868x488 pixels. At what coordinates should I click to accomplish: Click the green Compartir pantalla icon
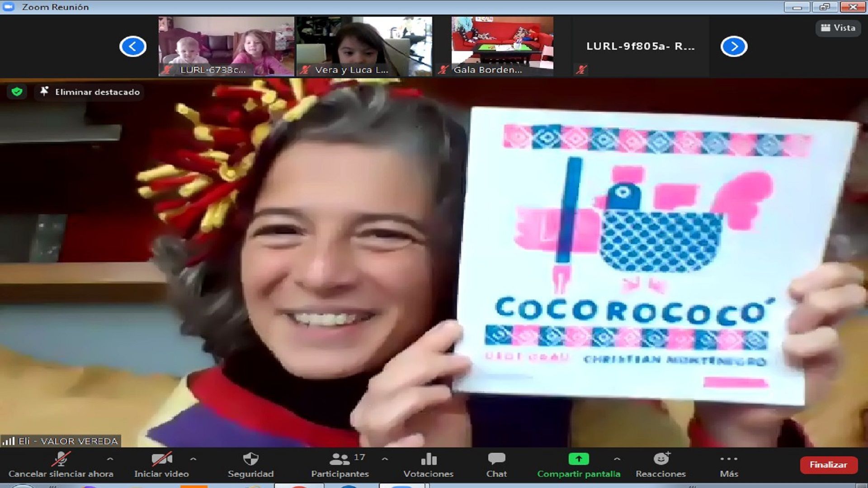[x=579, y=459]
